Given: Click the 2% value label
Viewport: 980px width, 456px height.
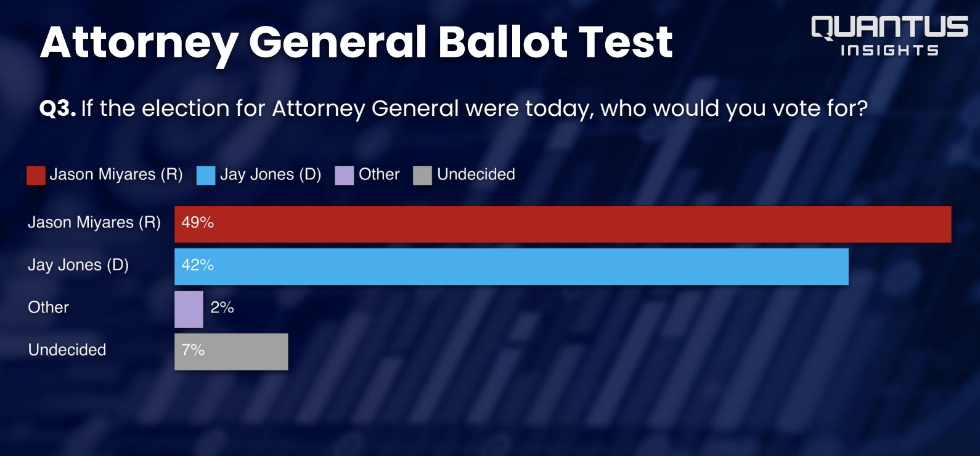Looking at the screenshot, I should (222, 307).
